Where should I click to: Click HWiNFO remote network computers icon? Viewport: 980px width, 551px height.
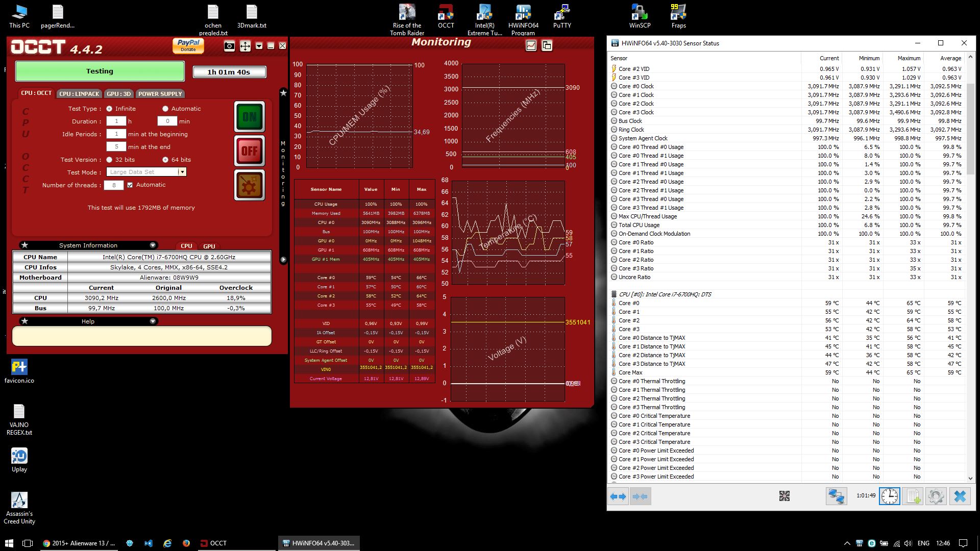click(837, 496)
